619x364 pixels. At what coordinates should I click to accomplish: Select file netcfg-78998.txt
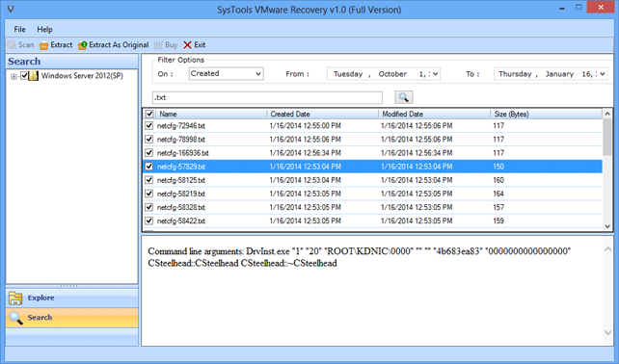coord(181,140)
